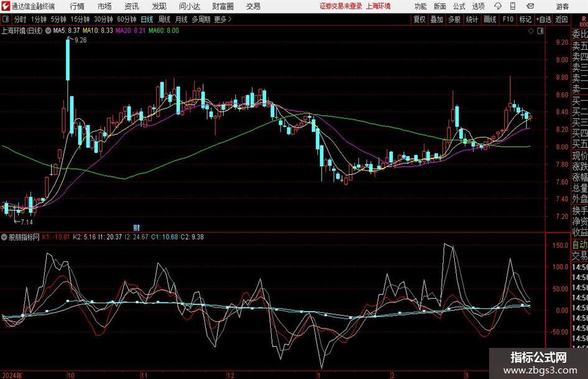Screen dimensions: 588x379
Task: Click the mobile phone icon
Action: 513,6
